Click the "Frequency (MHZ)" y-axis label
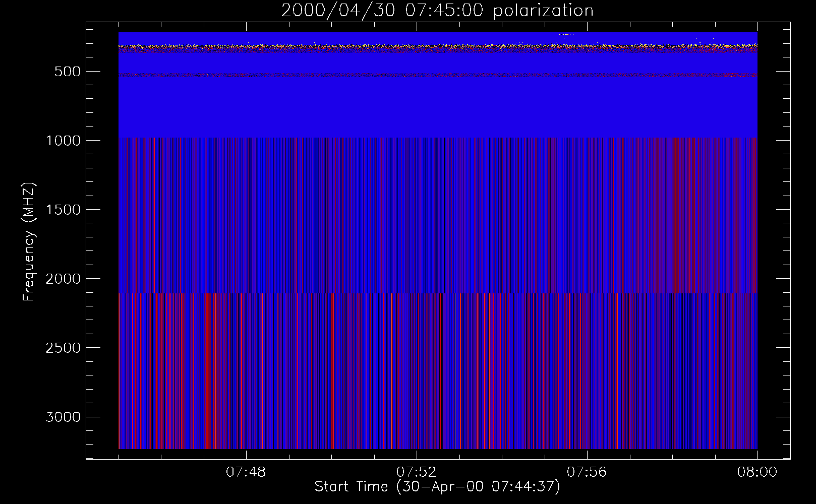The width and height of the screenshot is (816, 504). 29,242
